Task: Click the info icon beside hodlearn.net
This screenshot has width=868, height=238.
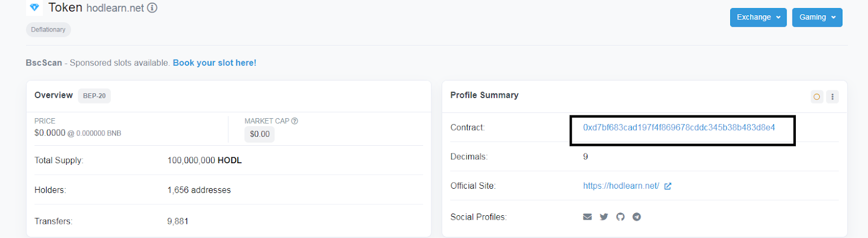Action: 152,8
